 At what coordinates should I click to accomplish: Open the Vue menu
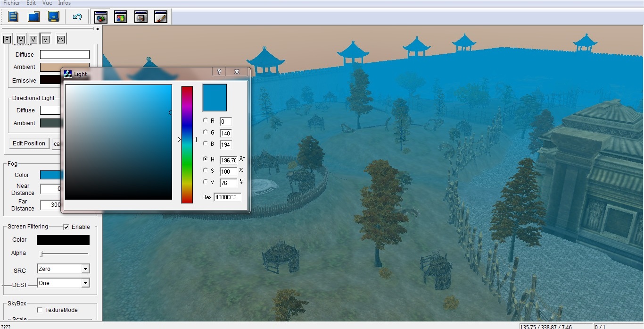(47, 3)
